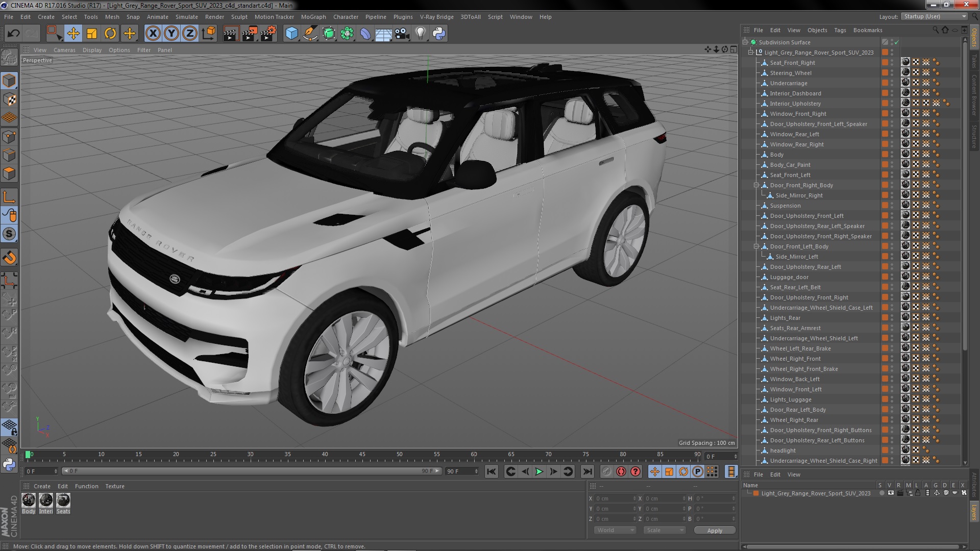The image size is (980, 551).
Task: Collapse Door_Front_Right_Body node
Action: 756,185
